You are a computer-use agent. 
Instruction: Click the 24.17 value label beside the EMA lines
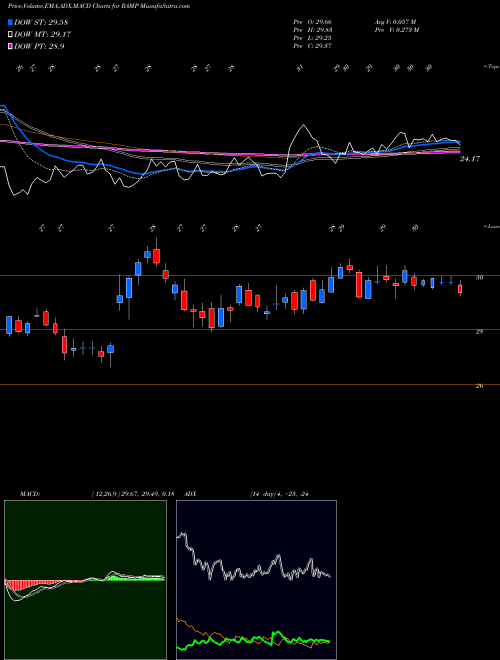coord(470,159)
